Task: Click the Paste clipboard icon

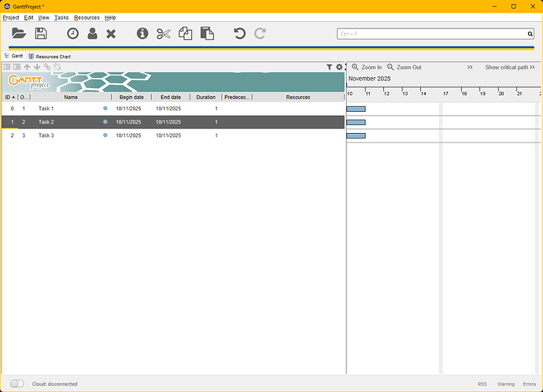Action: 207,34
